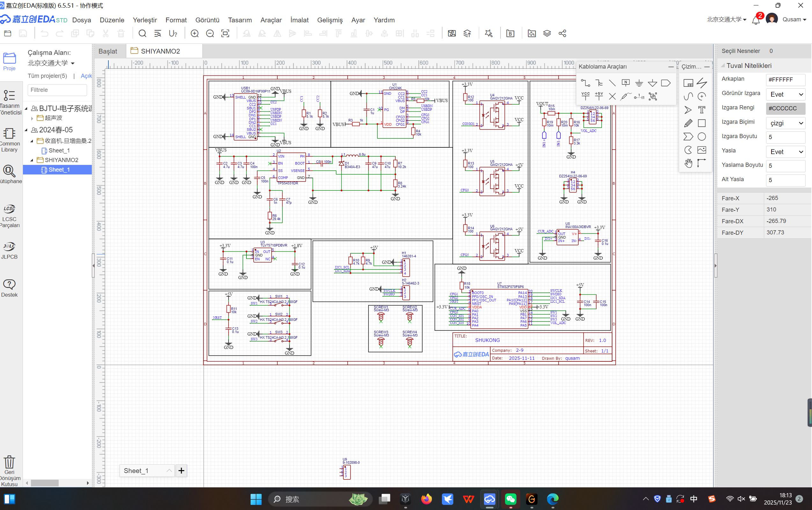Click the Açık projects link
Image resolution: width=812 pixels, height=510 pixels.
(86, 76)
